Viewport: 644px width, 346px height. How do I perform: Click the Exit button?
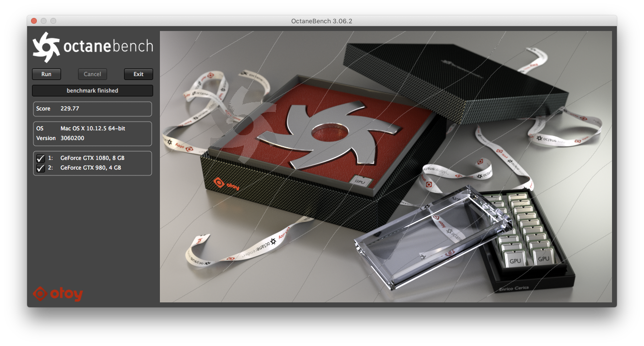(139, 74)
